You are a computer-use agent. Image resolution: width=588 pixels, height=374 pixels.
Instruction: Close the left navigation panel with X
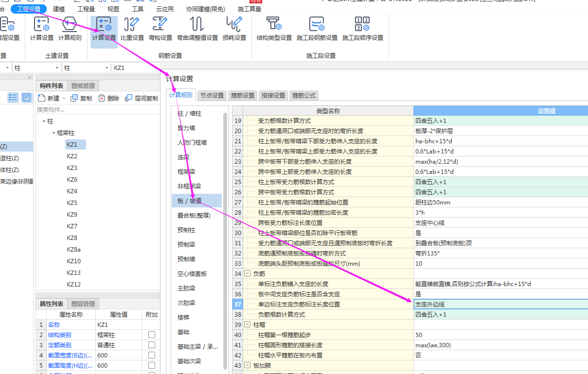tap(30, 78)
